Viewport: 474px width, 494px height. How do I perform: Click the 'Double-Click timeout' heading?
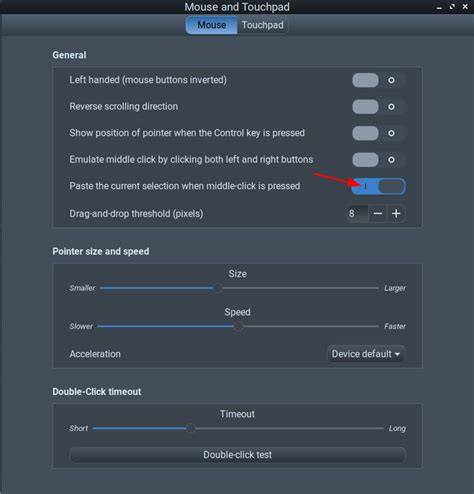coord(97,392)
